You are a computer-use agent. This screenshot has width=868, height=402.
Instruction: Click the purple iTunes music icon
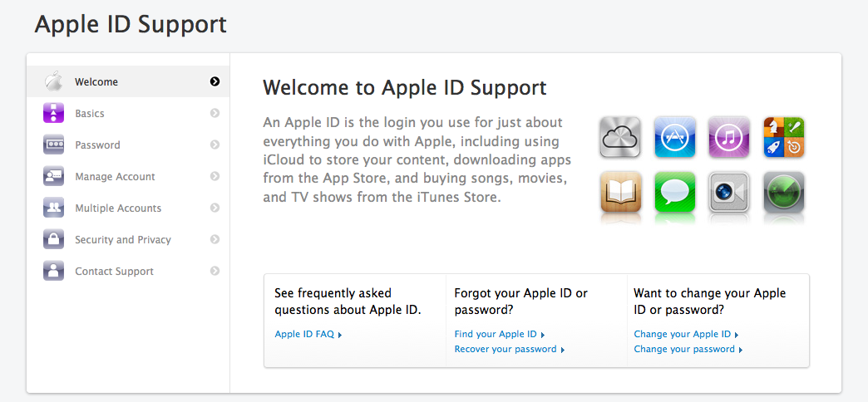729,136
